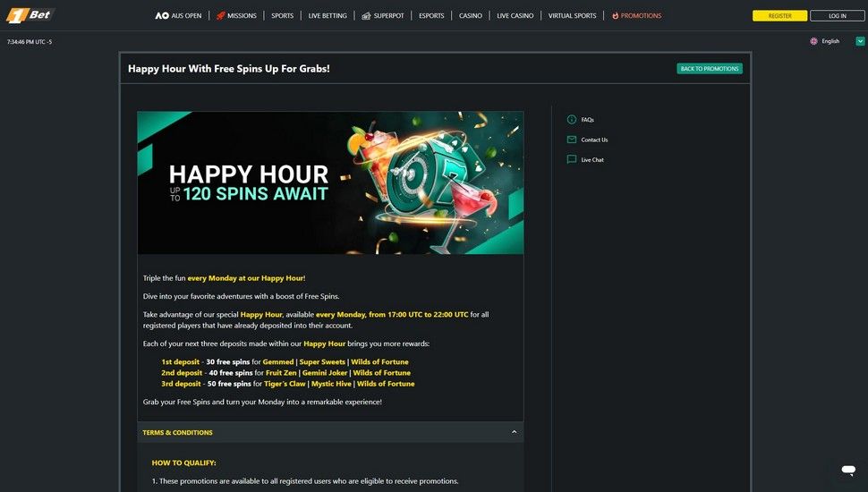
Task: Click the Missions rocket icon
Action: pyautogui.click(x=220, y=15)
